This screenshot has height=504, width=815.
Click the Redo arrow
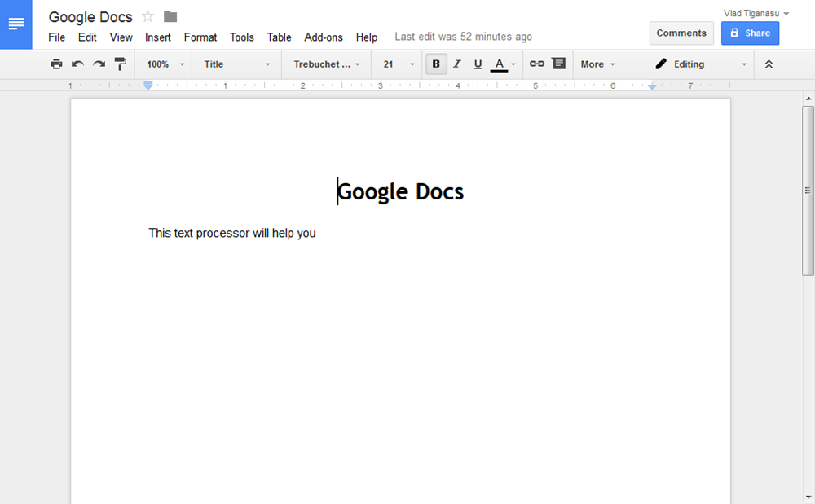coord(99,64)
